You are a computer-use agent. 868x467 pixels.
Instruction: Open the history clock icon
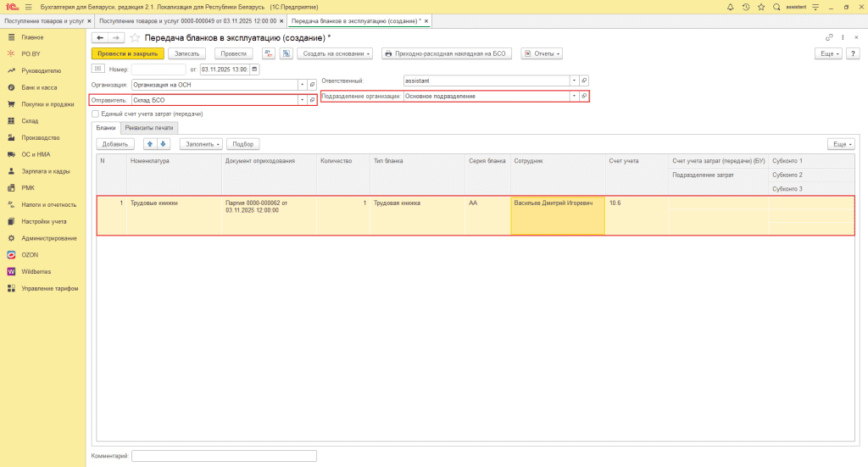[745, 7]
